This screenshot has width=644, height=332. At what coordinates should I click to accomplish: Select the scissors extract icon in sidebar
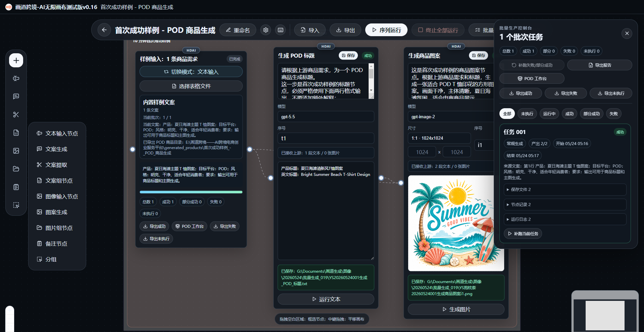click(x=16, y=115)
